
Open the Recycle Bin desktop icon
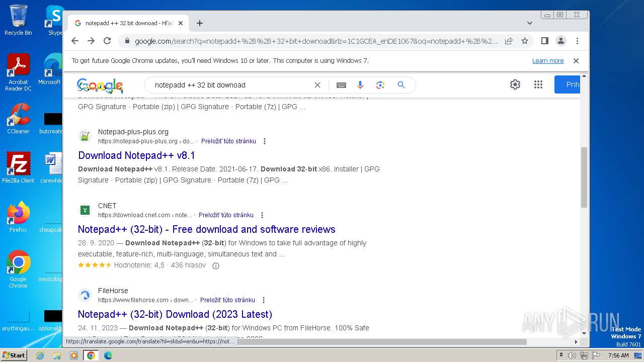[18, 20]
